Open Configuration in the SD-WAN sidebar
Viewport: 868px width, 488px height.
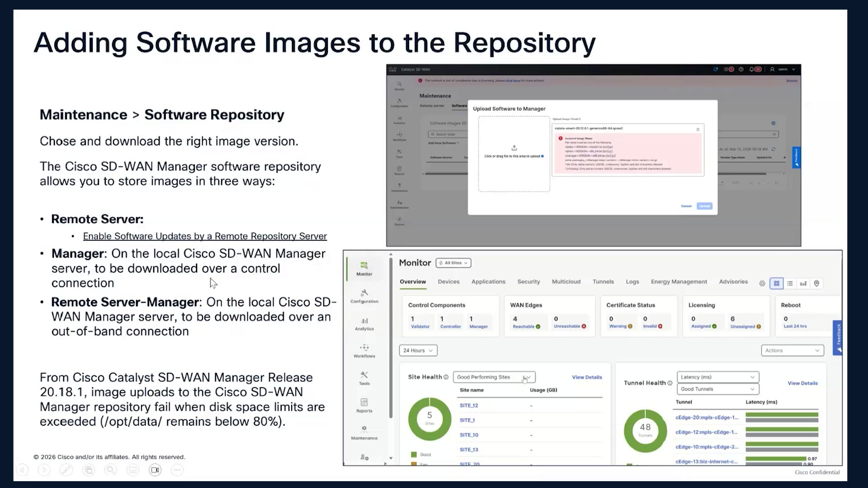pos(364,296)
